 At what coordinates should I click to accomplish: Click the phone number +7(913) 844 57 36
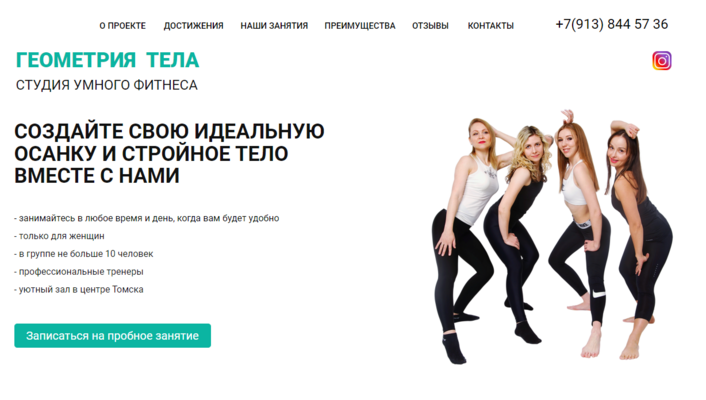[611, 24]
